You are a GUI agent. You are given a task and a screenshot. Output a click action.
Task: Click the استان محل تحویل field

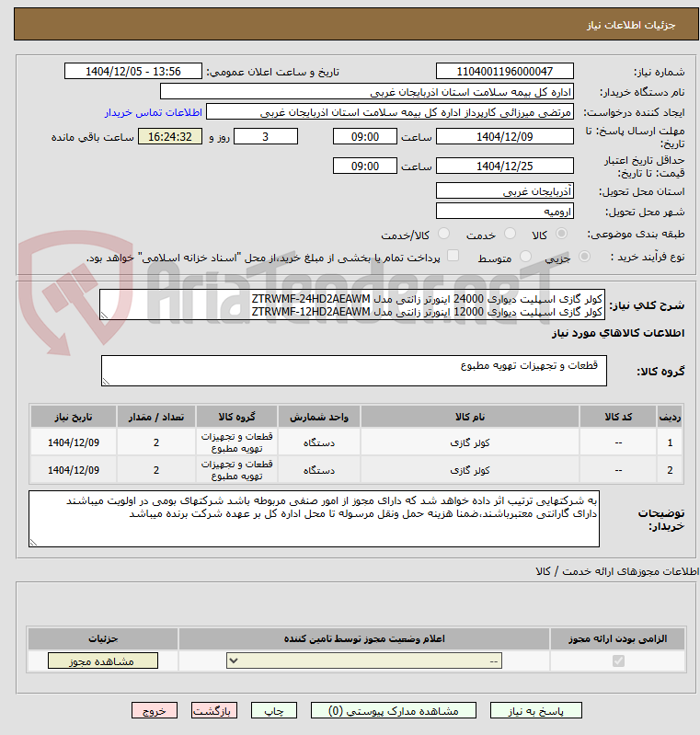tap(504, 191)
